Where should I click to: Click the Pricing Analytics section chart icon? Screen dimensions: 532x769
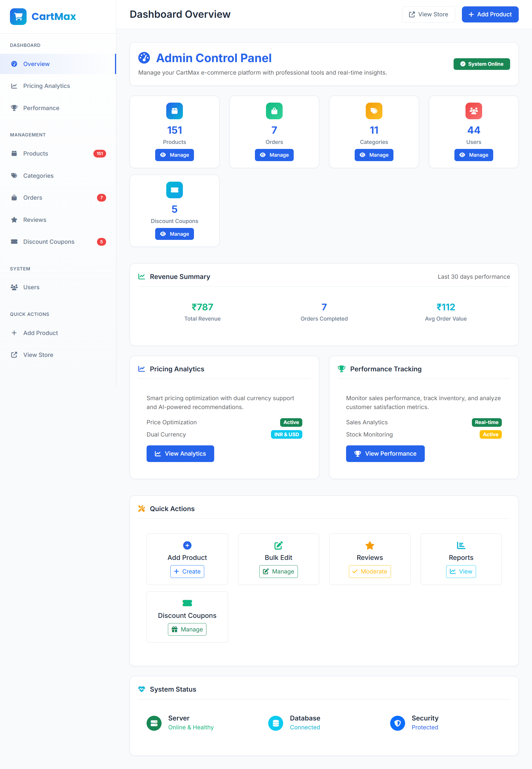click(142, 369)
